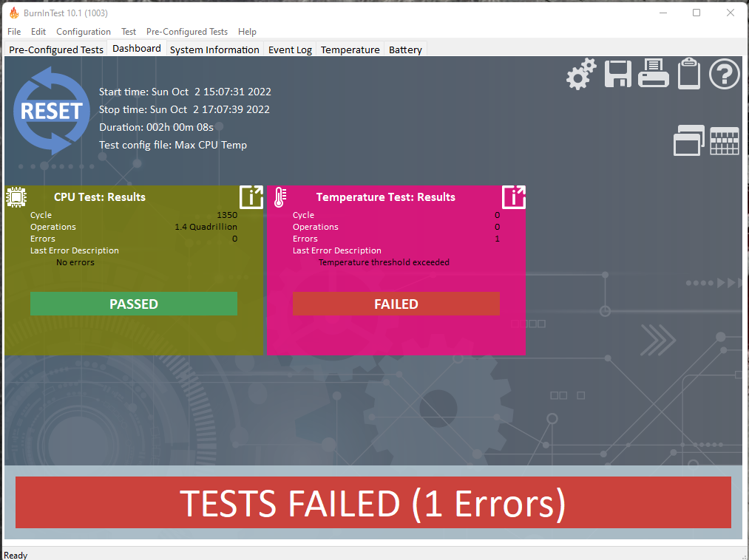Select the Dashboard tab

click(137, 48)
